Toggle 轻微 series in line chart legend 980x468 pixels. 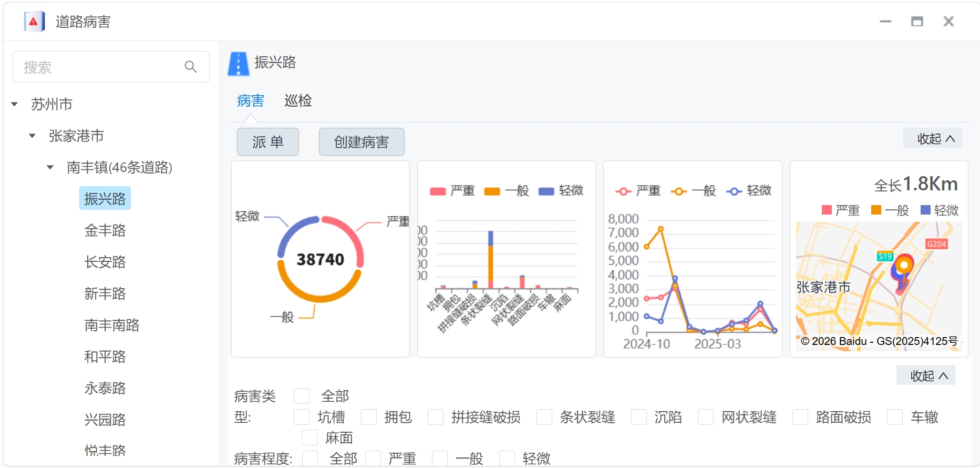(749, 191)
